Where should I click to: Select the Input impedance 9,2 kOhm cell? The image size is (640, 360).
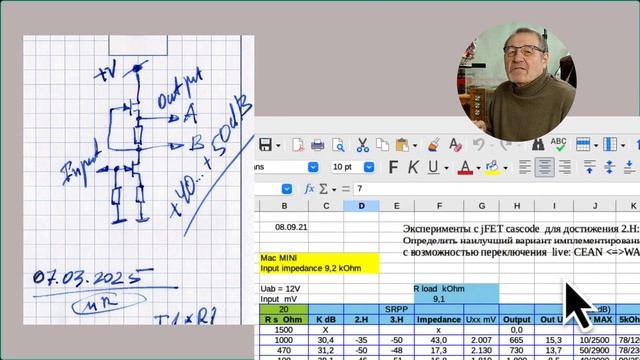pyautogui.click(x=320, y=268)
